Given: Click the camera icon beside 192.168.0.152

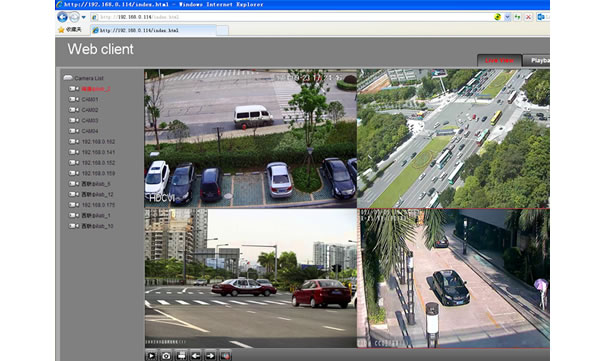Looking at the screenshot, I should pos(74,163).
